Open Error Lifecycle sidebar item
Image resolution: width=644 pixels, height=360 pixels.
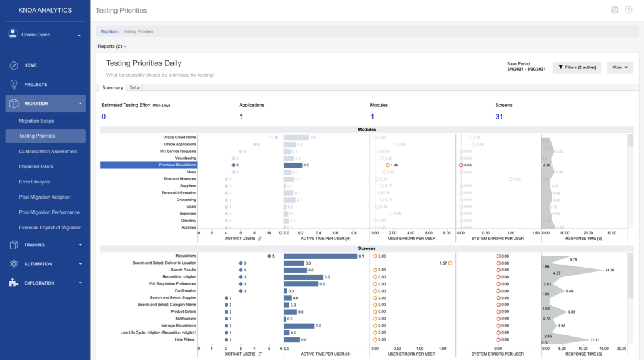click(x=35, y=182)
